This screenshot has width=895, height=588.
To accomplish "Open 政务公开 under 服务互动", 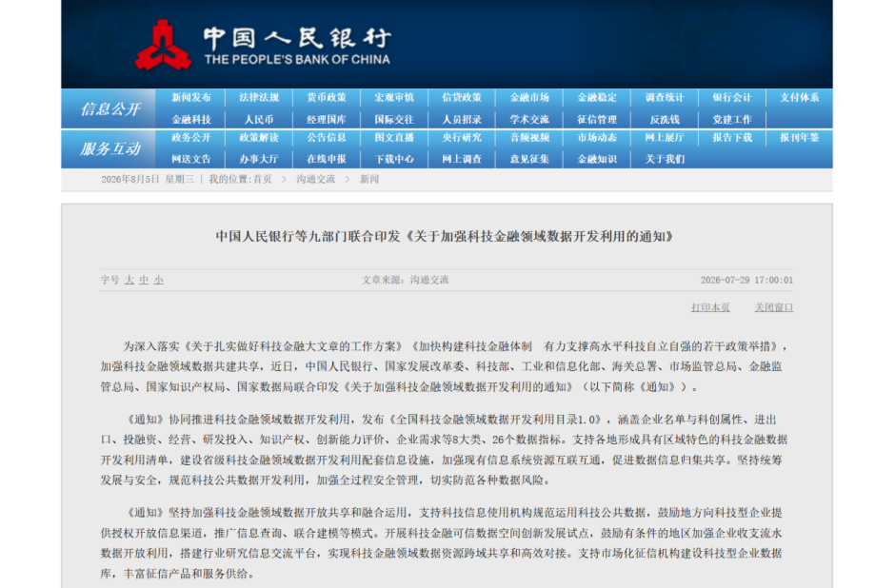I will (x=191, y=137).
